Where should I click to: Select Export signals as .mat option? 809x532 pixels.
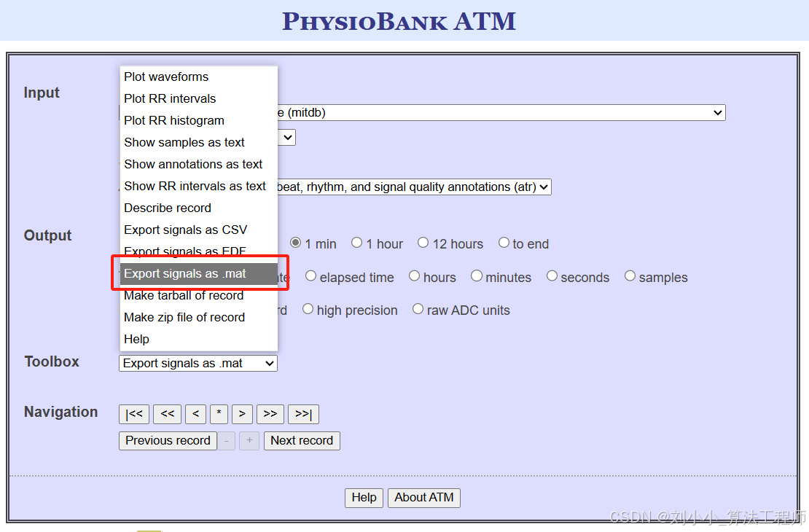click(x=199, y=273)
